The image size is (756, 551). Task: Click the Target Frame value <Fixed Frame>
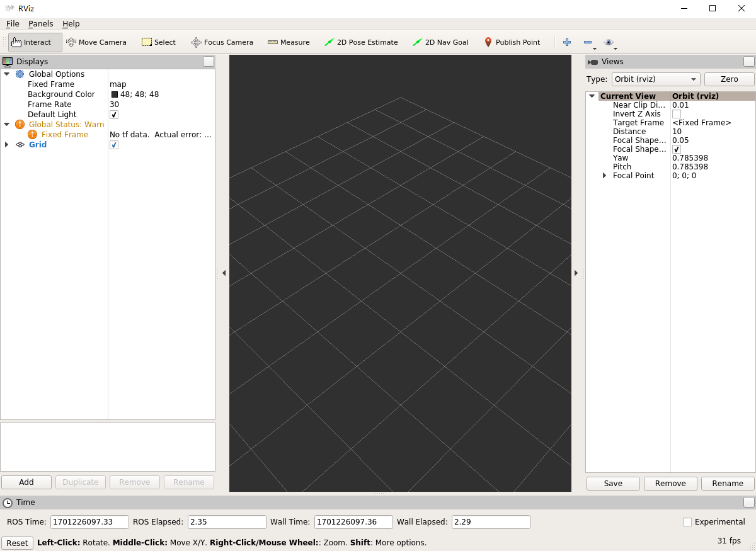click(702, 123)
